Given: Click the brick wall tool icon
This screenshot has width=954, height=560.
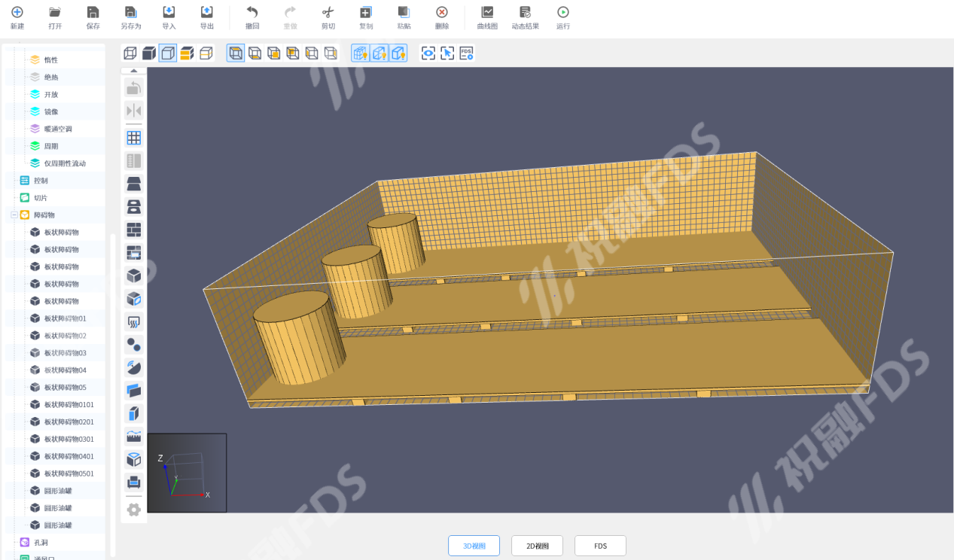Looking at the screenshot, I should tap(134, 230).
